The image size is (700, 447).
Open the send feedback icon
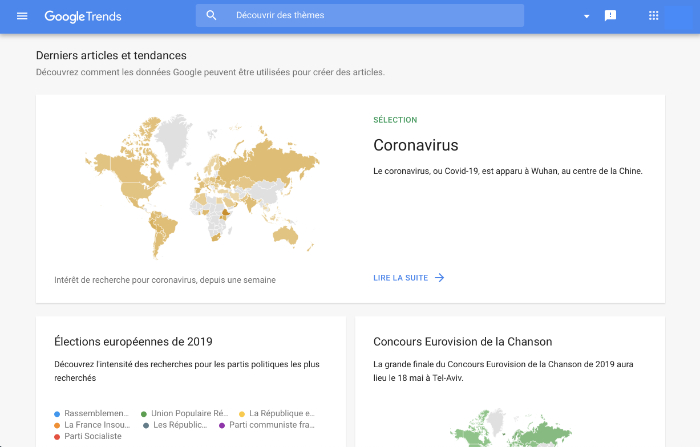pyautogui.click(x=610, y=16)
